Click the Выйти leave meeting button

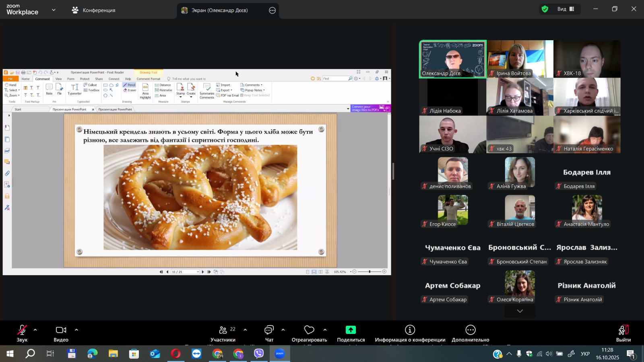(x=623, y=333)
